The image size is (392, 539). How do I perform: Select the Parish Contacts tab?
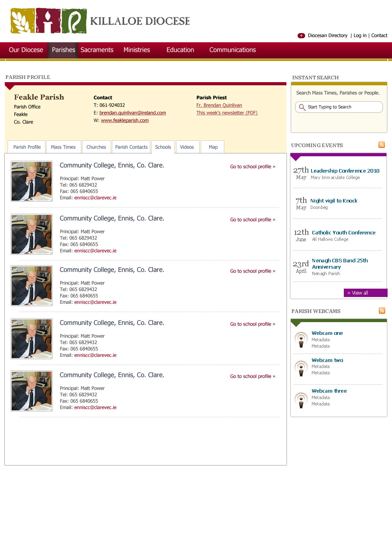(131, 147)
